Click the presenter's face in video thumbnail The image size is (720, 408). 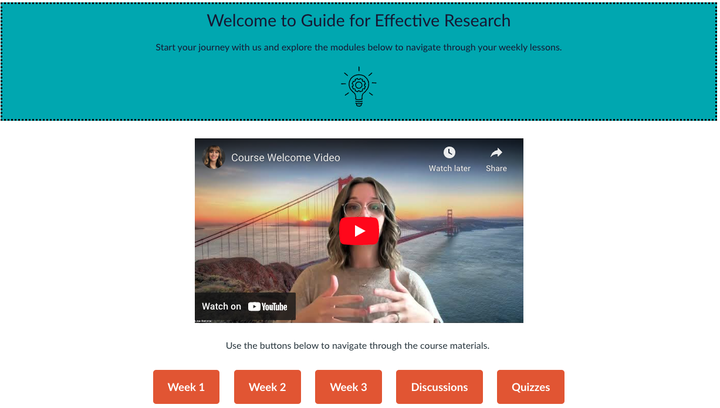(364, 211)
